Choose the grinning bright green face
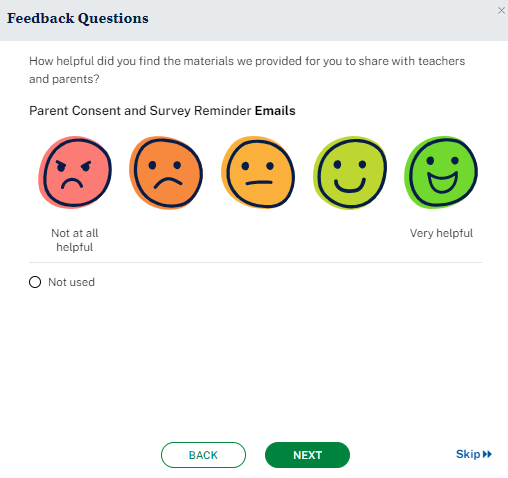The width and height of the screenshot is (508, 478). [441, 172]
